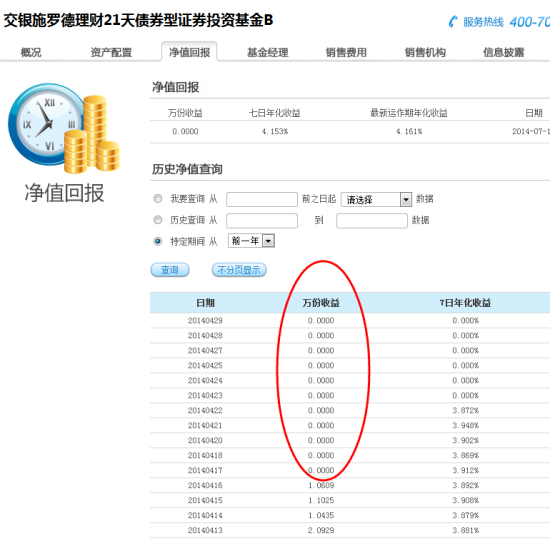This screenshot has width=550, height=541.
Task: Click date cell 20140421
Action: point(205,426)
